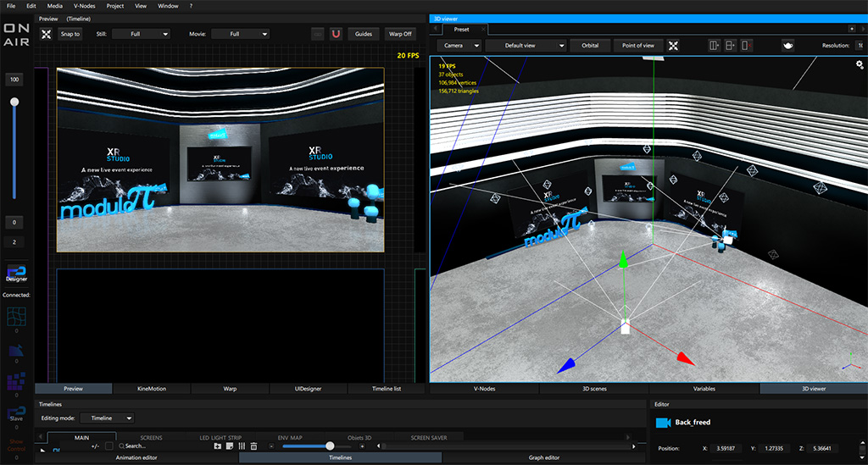The width and height of the screenshot is (868, 465).
Task: Click the trash delete icon in timeline
Action: pyautogui.click(x=253, y=446)
